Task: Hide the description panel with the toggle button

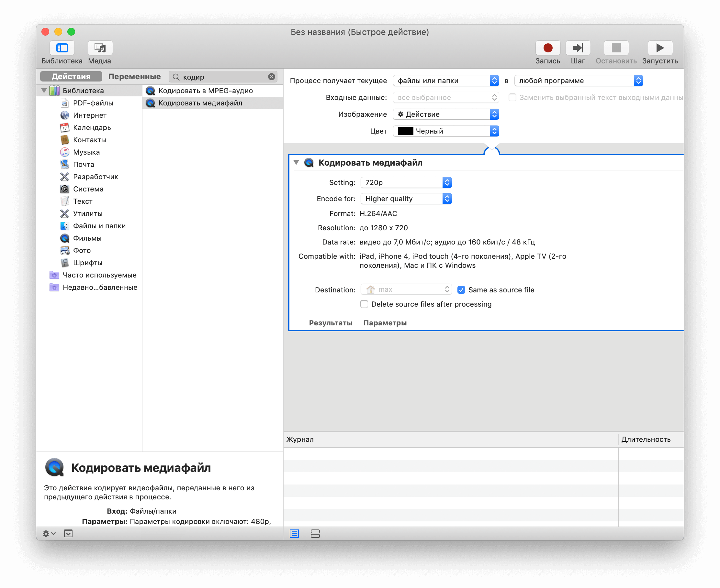Action: pos(68,534)
